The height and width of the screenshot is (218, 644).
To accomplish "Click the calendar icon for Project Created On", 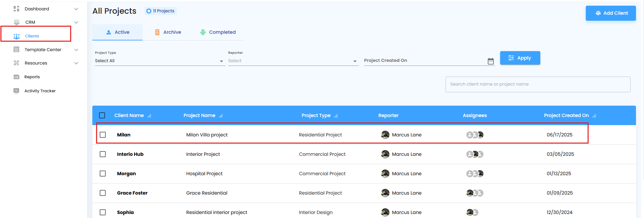I will coord(490,61).
